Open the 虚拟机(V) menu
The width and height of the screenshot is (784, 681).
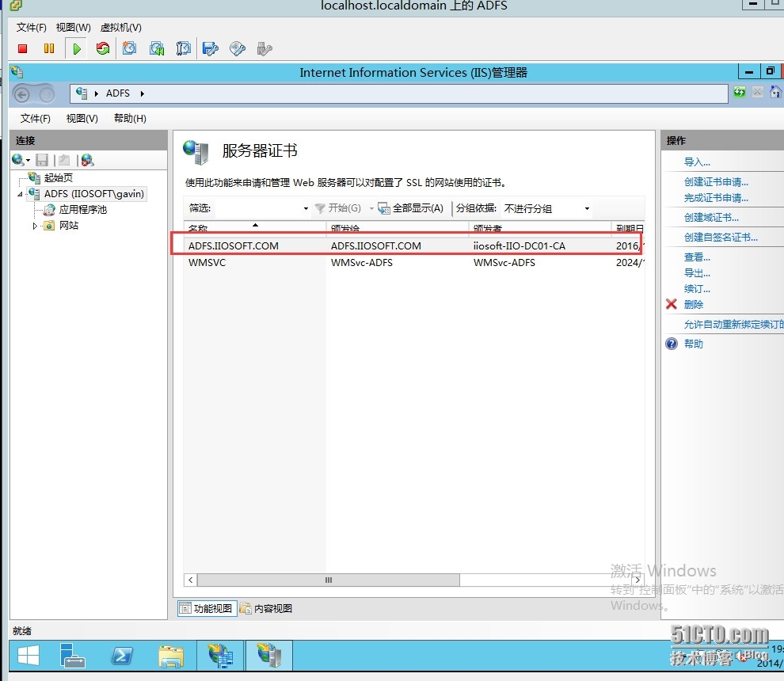(120, 28)
